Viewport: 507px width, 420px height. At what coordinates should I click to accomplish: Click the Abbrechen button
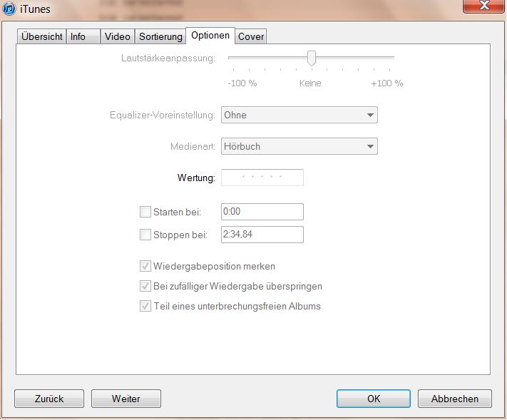(455, 399)
